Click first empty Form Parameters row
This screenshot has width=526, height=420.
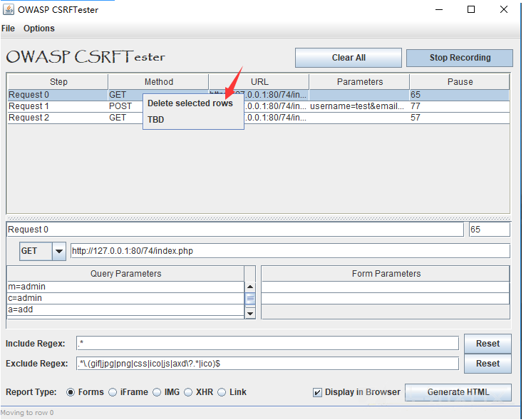(386, 287)
